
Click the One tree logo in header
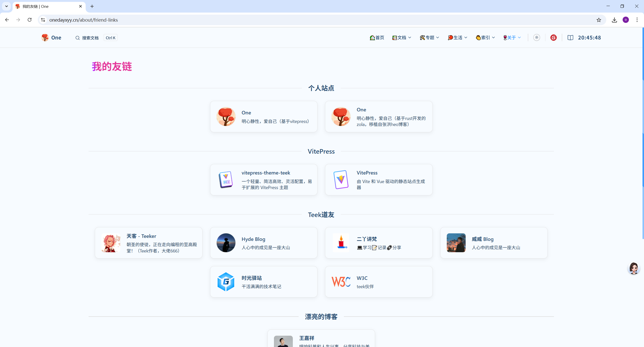point(45,38)
